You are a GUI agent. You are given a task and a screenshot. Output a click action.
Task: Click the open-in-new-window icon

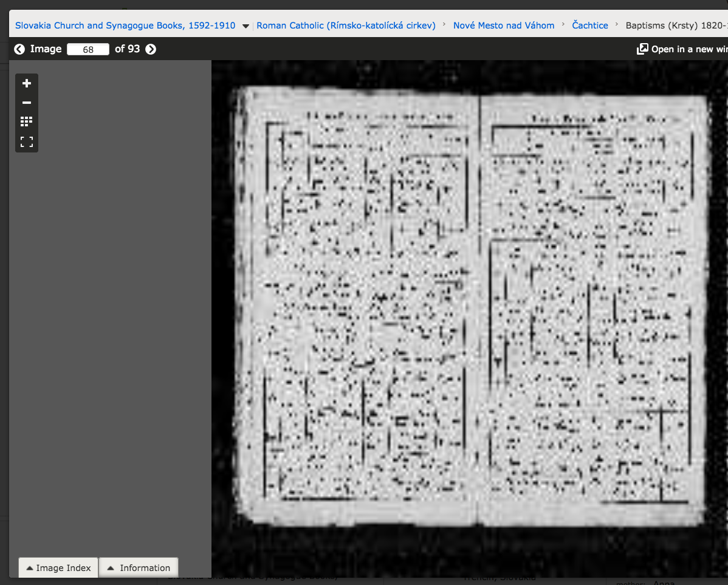(642, 49)
